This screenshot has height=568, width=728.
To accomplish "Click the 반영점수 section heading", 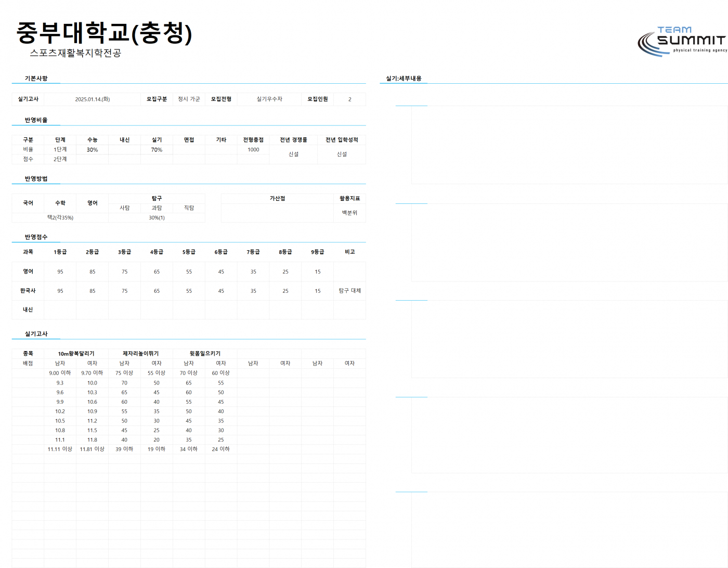I will pos(36,237).
